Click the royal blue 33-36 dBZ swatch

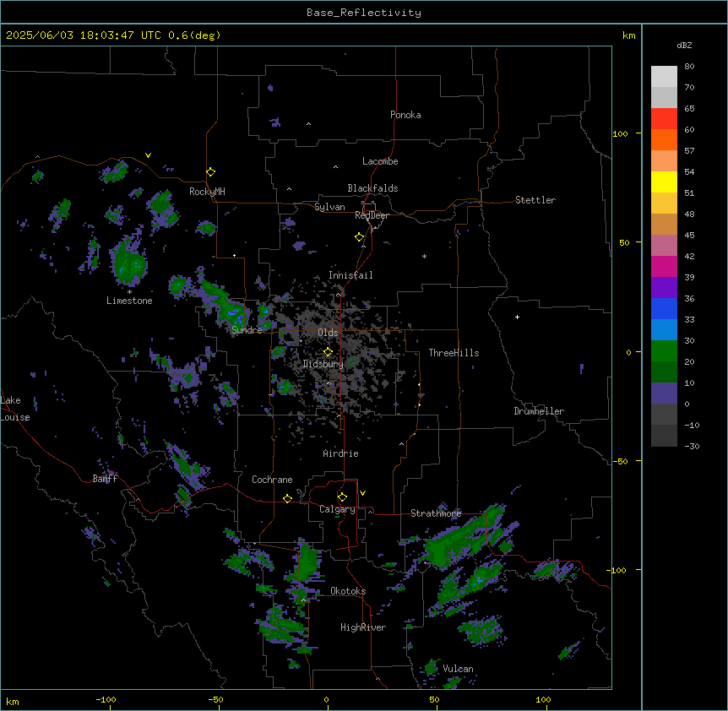(x=664, y=308)
